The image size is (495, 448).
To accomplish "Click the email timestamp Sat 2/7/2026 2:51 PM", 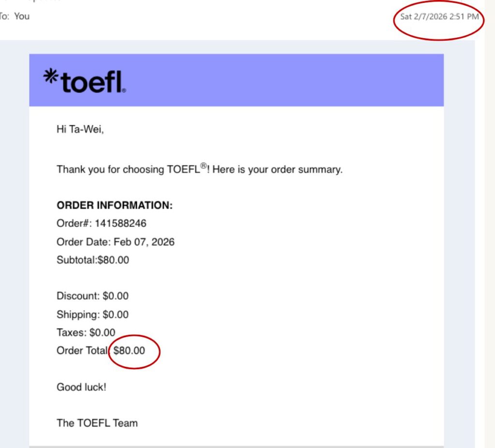I will click(439, 17).
